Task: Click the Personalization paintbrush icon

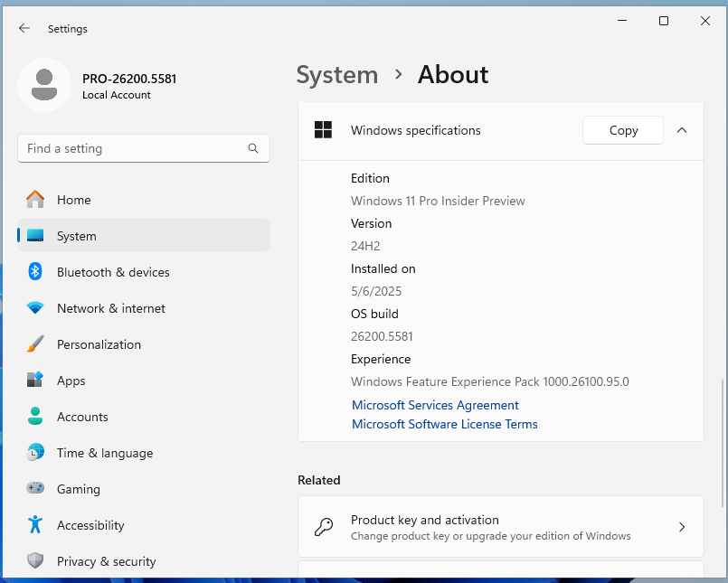Action: pyautogui.click(x=35, y=344)
